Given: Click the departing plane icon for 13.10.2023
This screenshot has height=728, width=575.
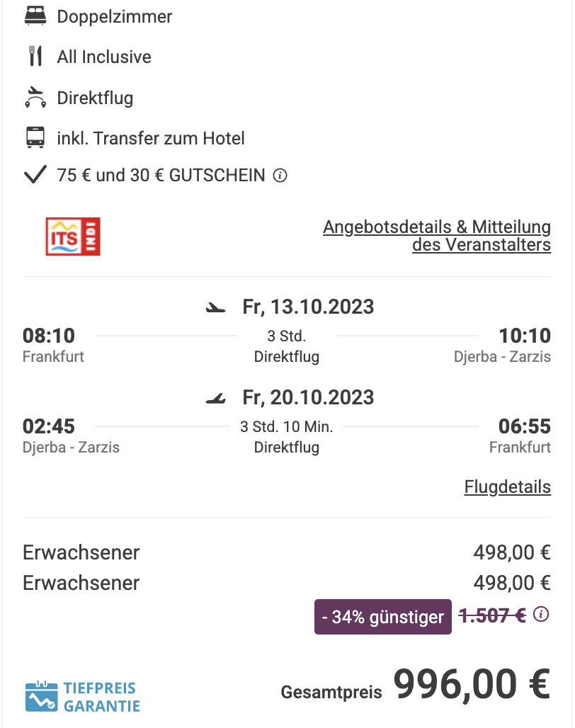Looking at the screenshot, I should click(216, 307).
